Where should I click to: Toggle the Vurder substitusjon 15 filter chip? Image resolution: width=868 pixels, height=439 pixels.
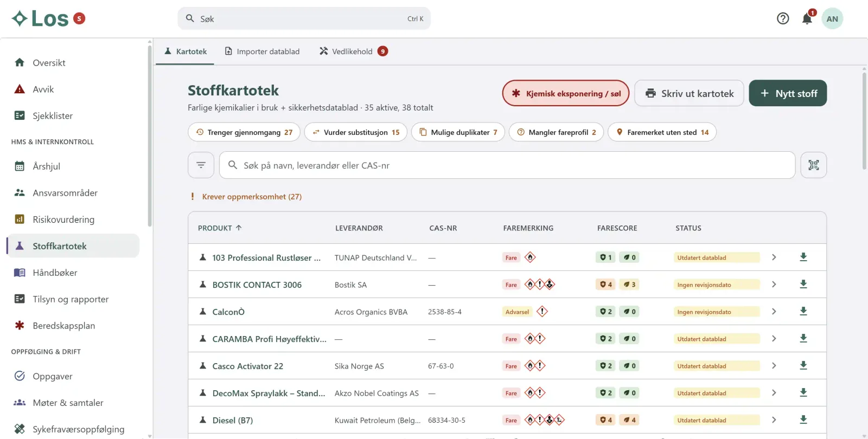(356, 132)
